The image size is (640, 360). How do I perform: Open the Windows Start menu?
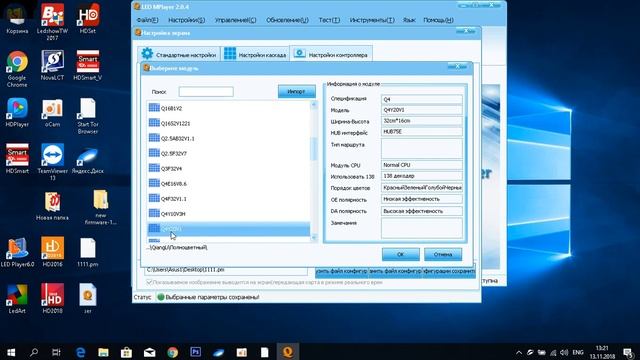tap(11, 352)
